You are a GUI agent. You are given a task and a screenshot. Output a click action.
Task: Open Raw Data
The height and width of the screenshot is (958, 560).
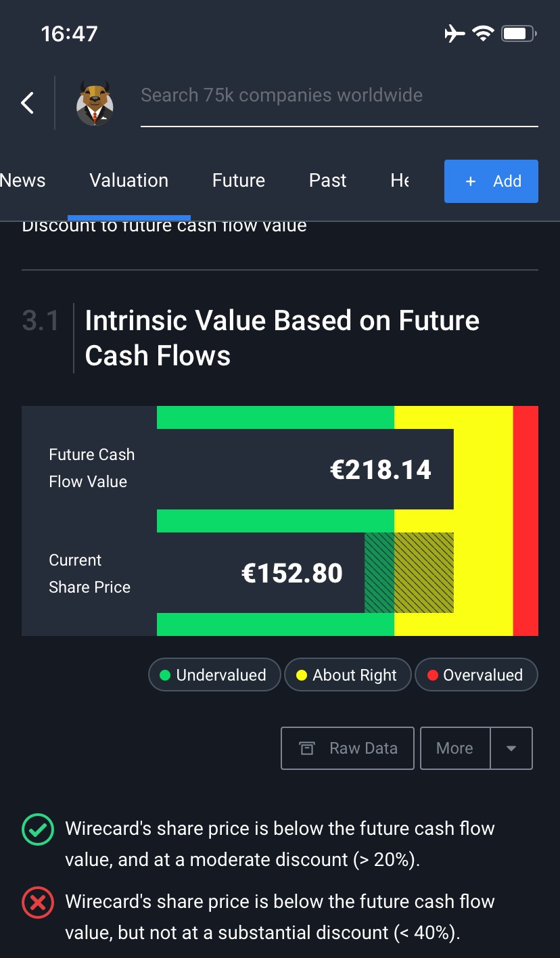pos(347,748)
